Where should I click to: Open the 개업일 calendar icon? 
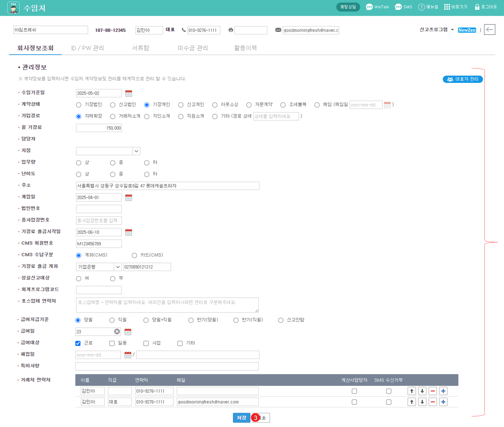point(128,198)
